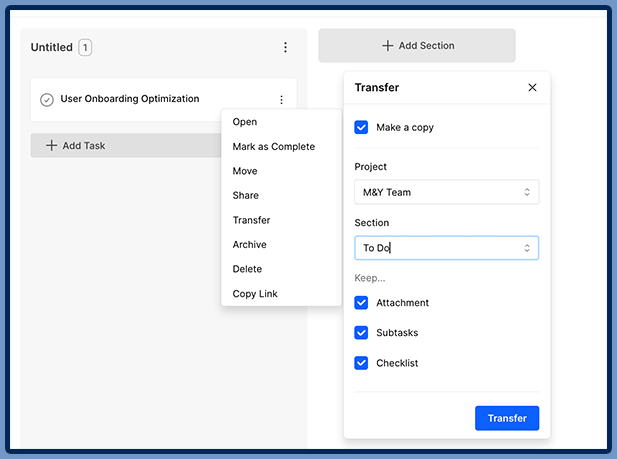Toggle the Checklist checkbox

[361, 363]
